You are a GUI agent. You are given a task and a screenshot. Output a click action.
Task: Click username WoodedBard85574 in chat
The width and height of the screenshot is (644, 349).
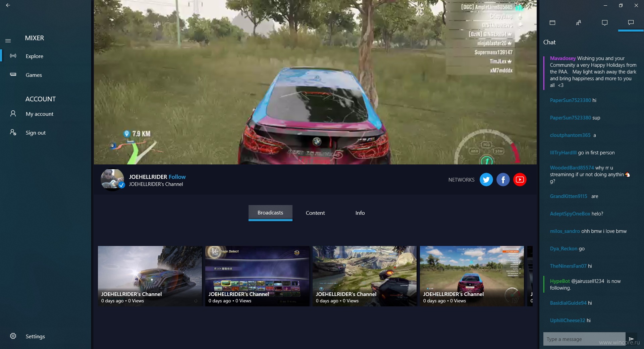pos(572,168)
